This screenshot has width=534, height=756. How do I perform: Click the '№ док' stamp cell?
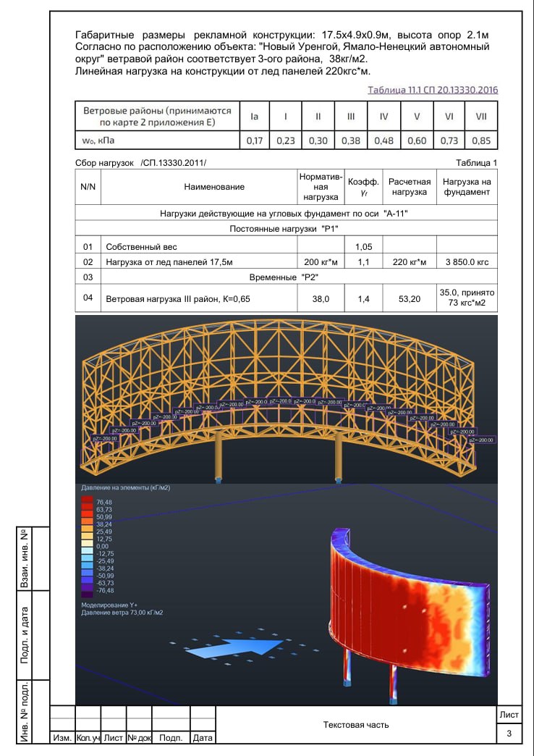coord(139,738)
